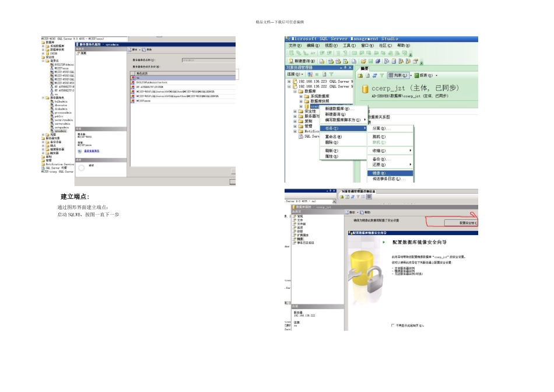Expand the 192.168.136.223 server node
Screen dimensions: 554x392
[x=289, y=81]
